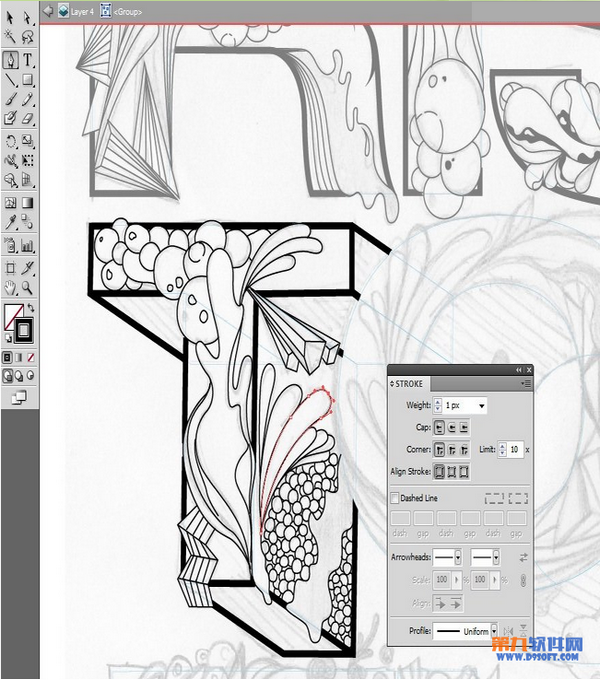This screenshot has width=600, height=680.
Task: Select the Rotate tool
Action: (10, 141)
